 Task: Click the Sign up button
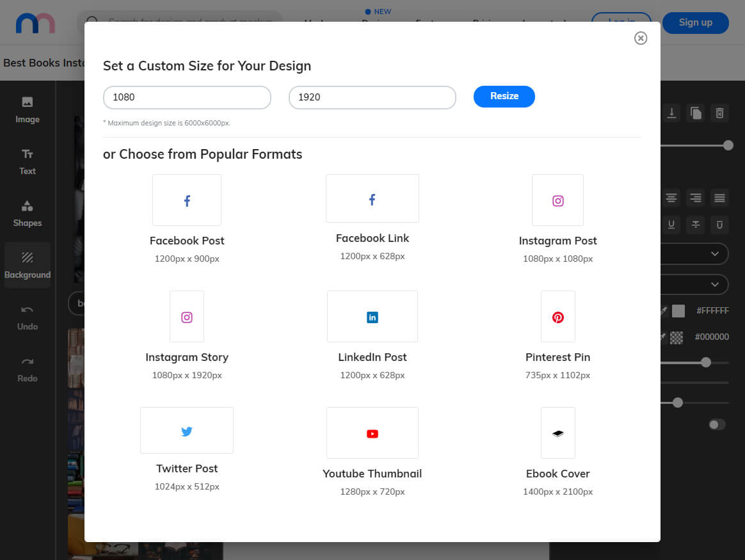(696, 23)
